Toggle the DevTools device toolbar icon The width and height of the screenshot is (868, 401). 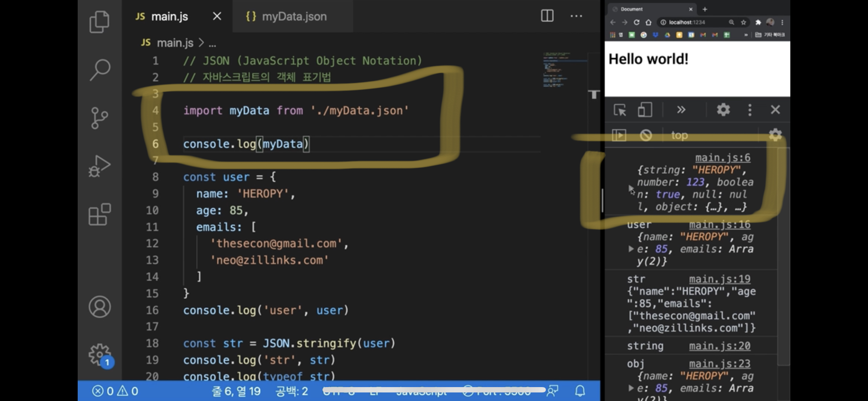(645, 110)
